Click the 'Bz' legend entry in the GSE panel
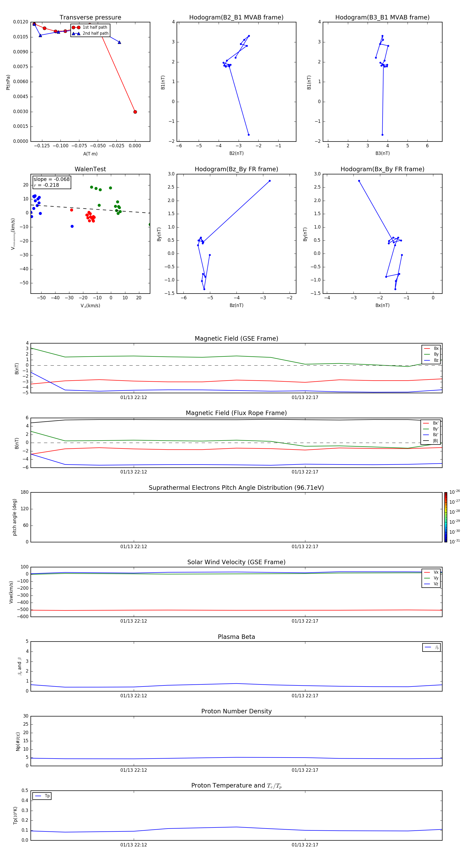Screen dimensions: 473x868 pos(431,360)
